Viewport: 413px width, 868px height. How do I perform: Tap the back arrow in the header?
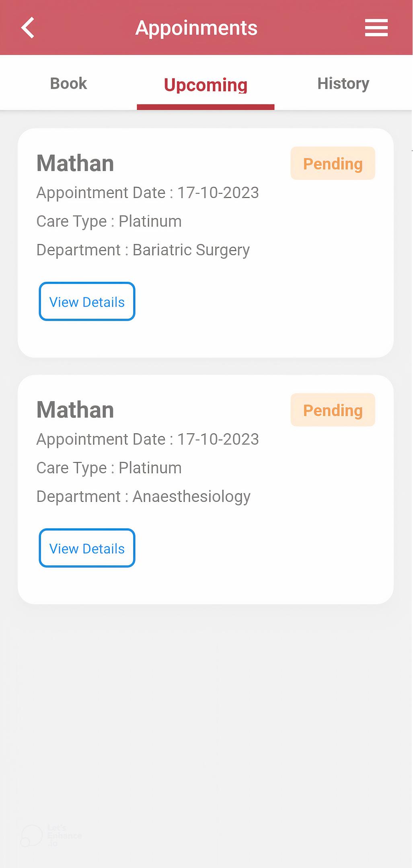point(28,28)
